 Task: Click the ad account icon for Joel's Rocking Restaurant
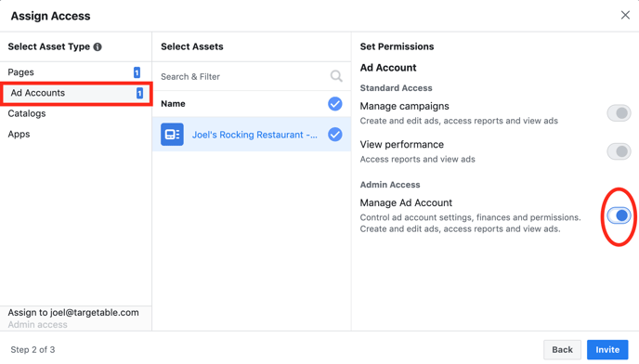pyautogui.click(x=172, y=134)
